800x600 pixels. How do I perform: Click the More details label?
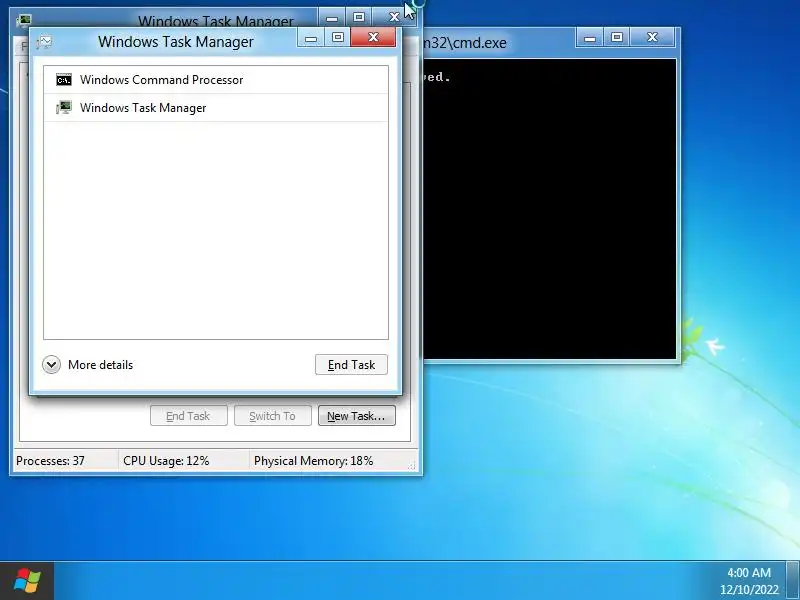pos(101,365)
